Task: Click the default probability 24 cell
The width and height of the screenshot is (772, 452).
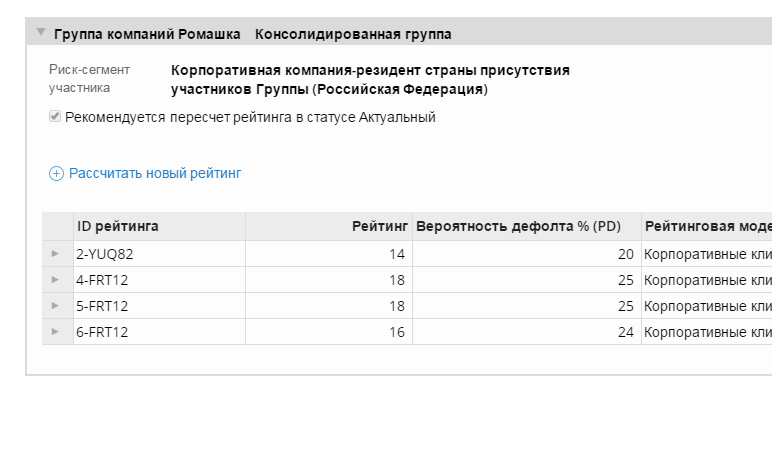Action: [x=527, y=332]
